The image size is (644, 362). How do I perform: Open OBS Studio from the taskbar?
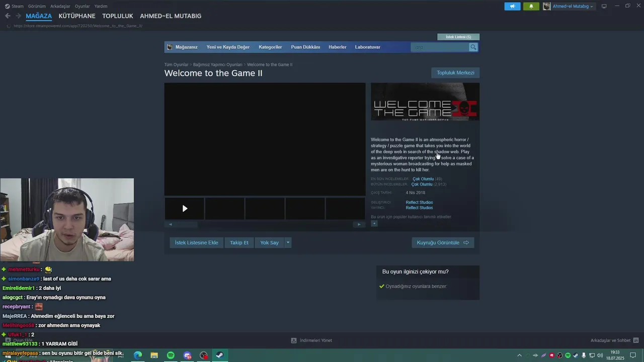click(203, 355)
